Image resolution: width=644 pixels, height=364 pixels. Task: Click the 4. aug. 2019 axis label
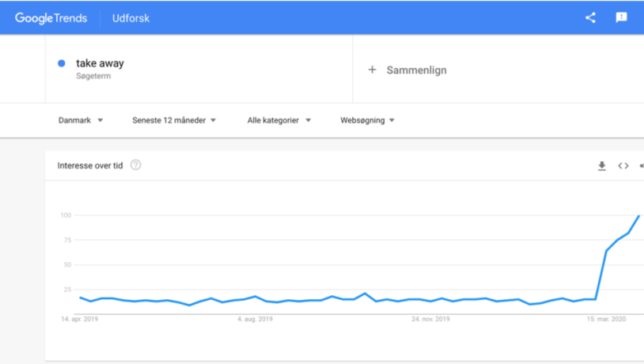(255, 319)
